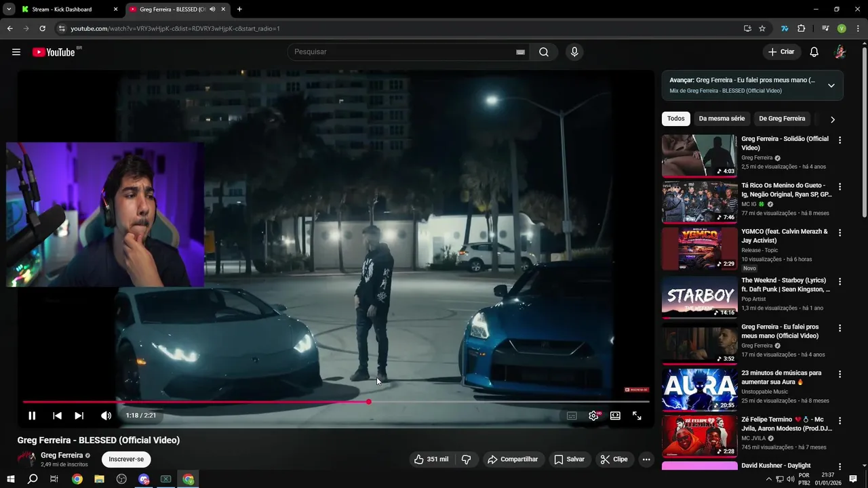Collapse the Mix playlist panel chevron
The height and width of the screenshot is (488, 868).
tap(831, 85)
